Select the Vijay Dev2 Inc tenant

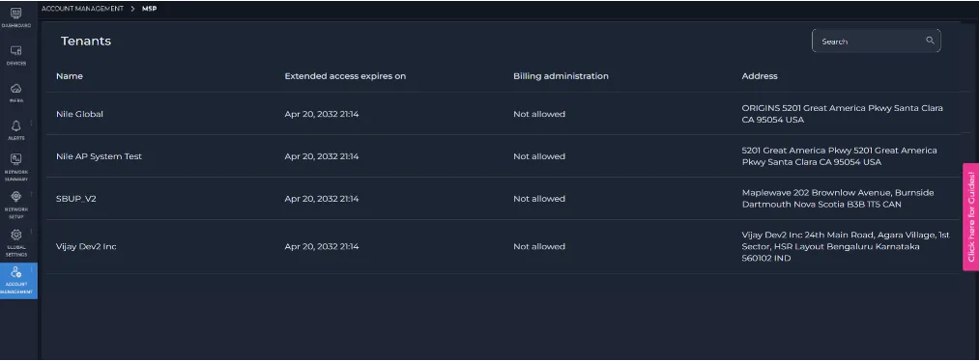[x=86, y=247]
